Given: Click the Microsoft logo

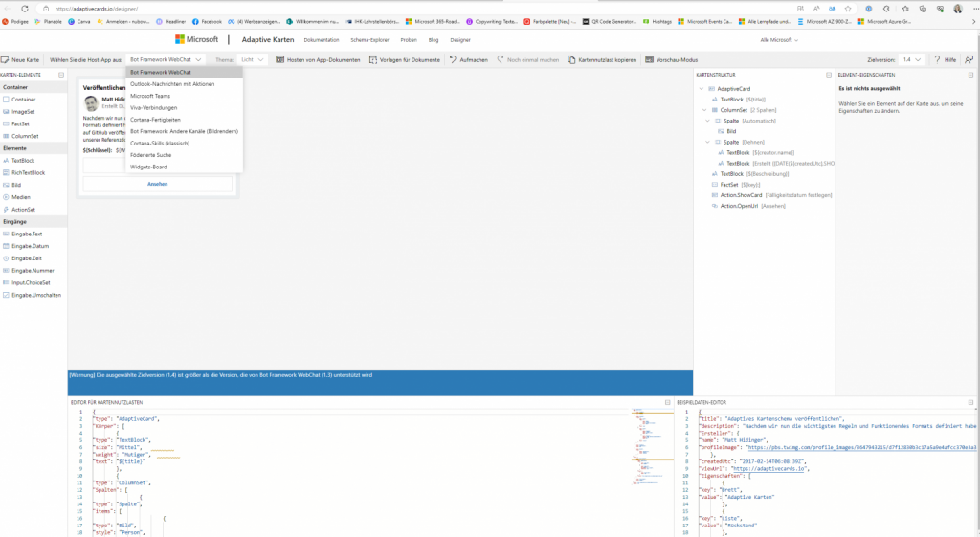Looking at the screenshot, I should [196, 39].
